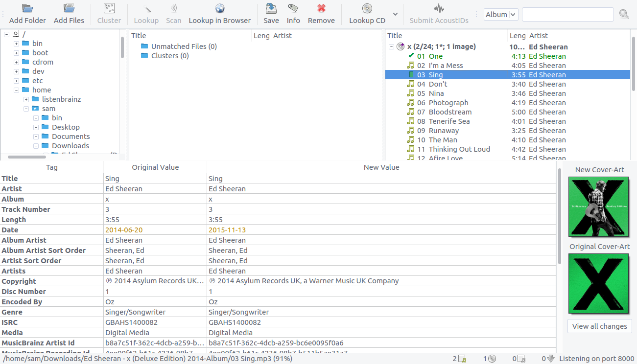Open the Lookup CD drive dropdown arrow
The height and width of the screenshot is (364, 637).
point(395,14)
